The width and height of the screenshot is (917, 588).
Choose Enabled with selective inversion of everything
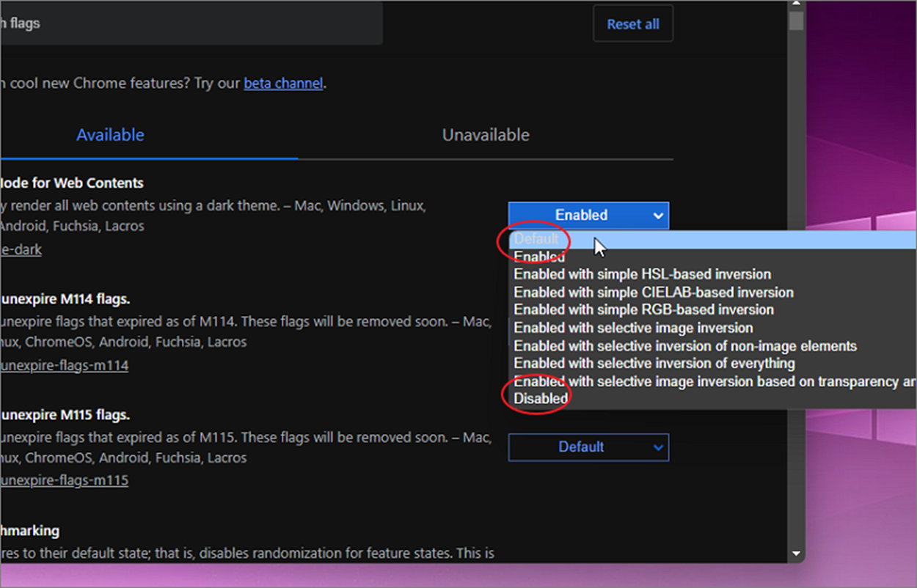(x=712, y=363)
